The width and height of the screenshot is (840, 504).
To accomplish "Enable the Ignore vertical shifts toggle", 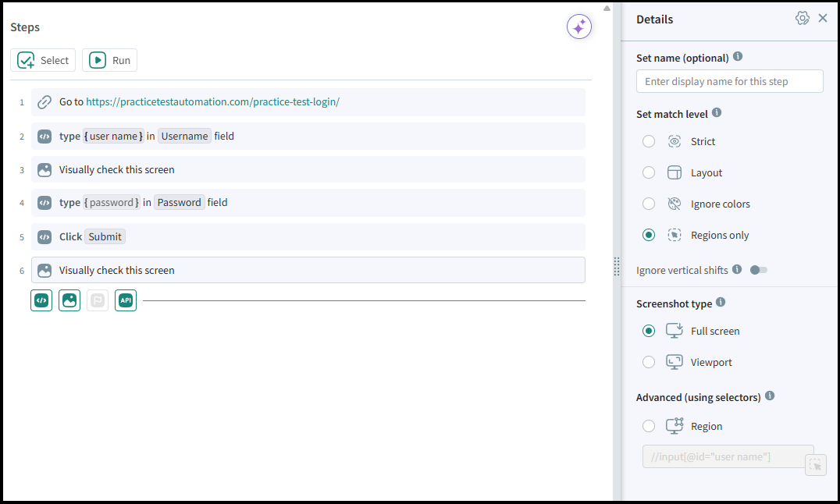I will click(x=758, y=270).
